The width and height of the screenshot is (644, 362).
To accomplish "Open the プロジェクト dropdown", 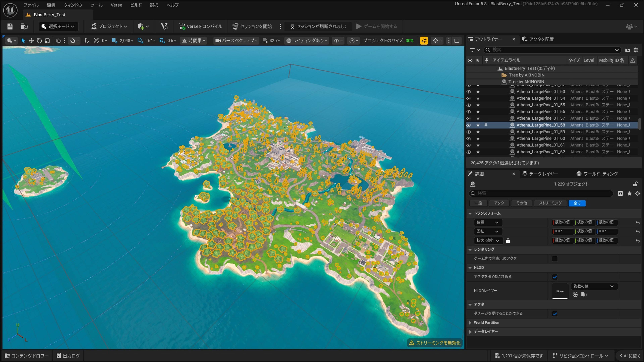I will (x=109, y=26).
